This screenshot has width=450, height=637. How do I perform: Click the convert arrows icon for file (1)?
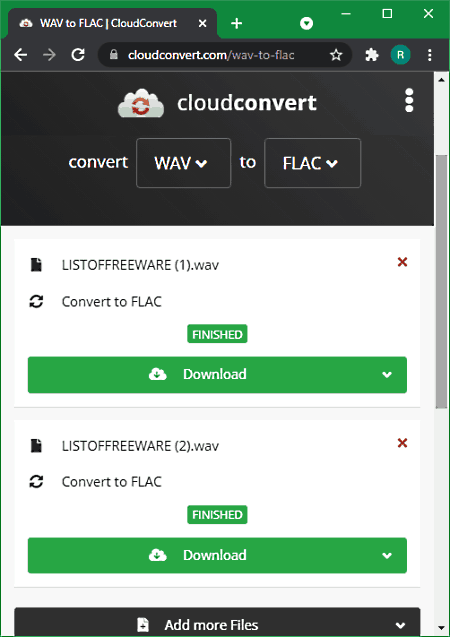(36, 301)
